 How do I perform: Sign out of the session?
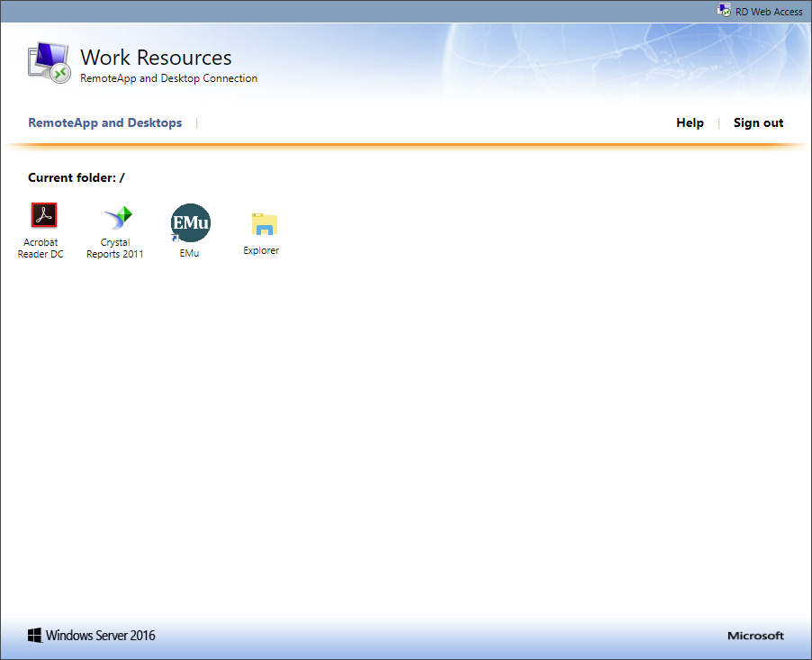click(758, 123)
